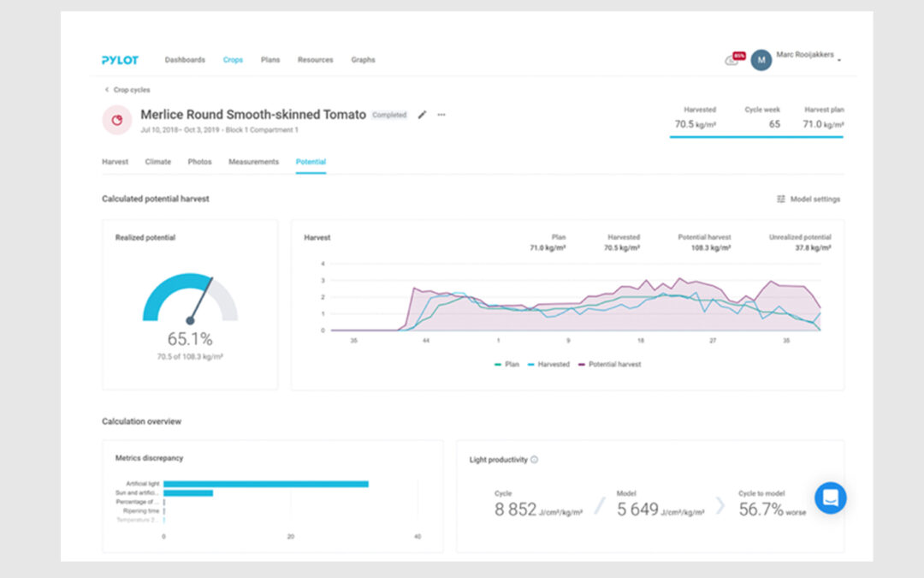Screen dimensions: 924x578
Task: Click the user avatar M
Action: point(761,60)
